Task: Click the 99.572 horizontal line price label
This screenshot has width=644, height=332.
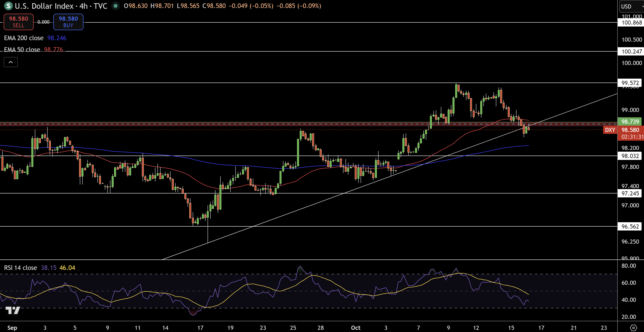Action: (630, 83)
